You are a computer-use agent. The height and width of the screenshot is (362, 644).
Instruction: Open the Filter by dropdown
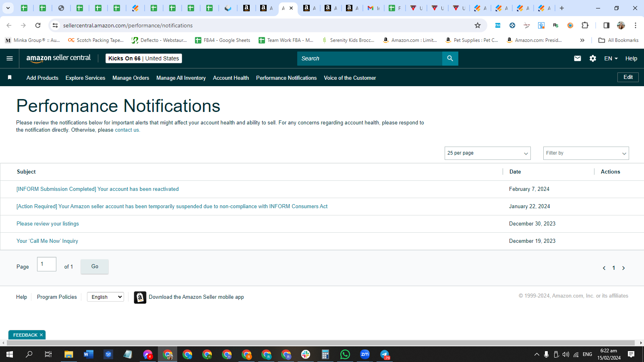586,153
